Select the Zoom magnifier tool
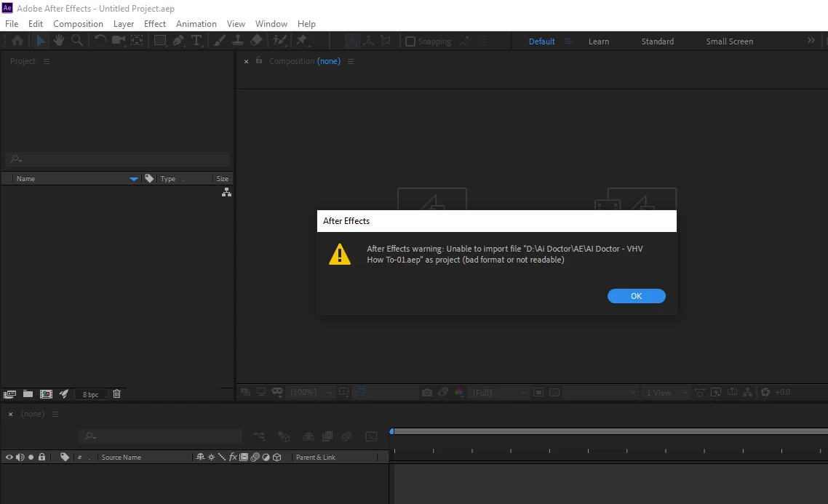This screenshot has width=828, height=504. coord(77,41)
